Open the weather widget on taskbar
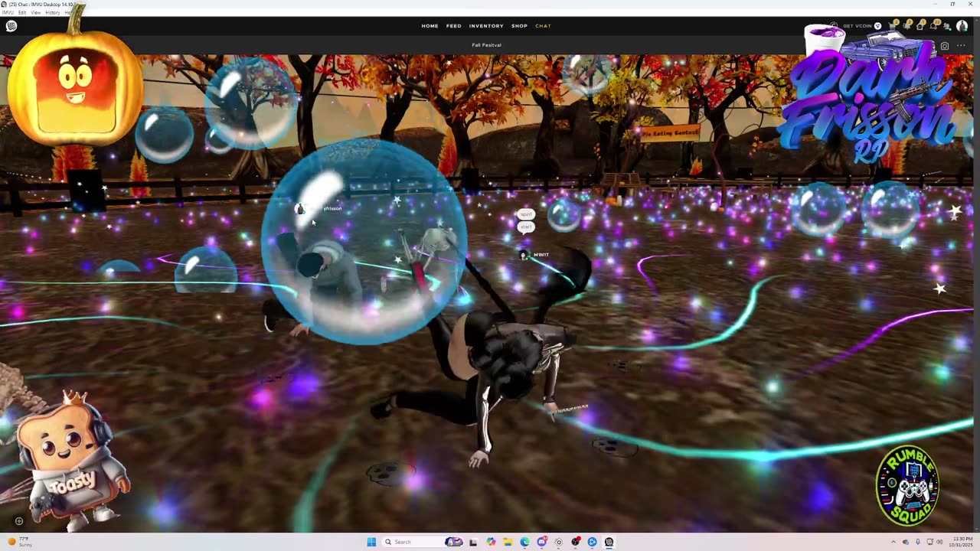The width and height of the screenshot is (980, 551). [21, 542]
